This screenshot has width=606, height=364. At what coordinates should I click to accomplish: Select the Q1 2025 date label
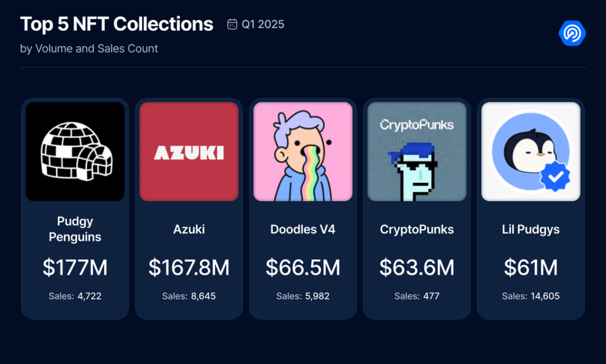[263, 24]
